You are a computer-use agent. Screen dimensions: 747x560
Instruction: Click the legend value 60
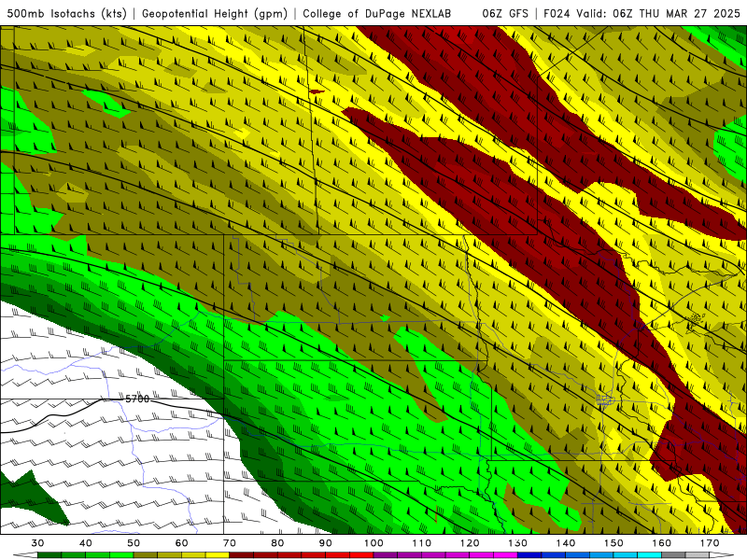tap(181, 543)
